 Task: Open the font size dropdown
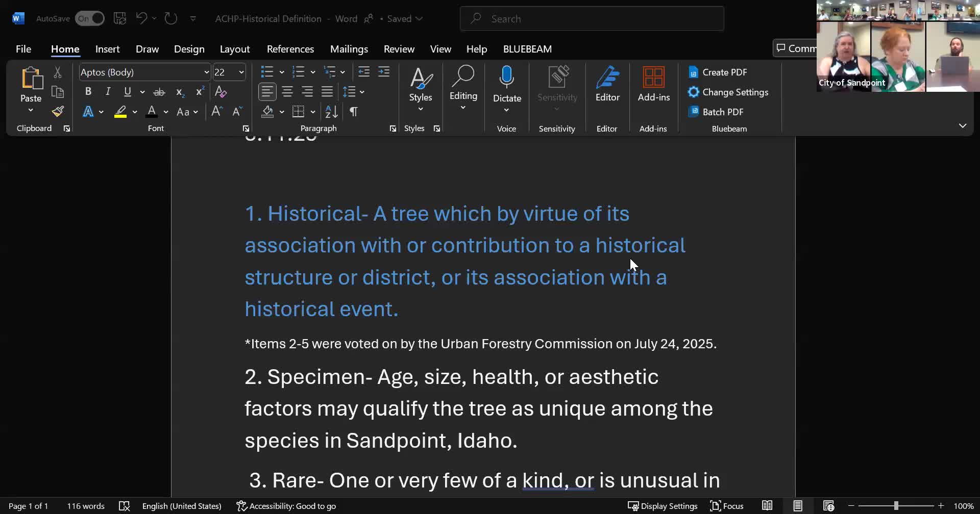(241, 72)
